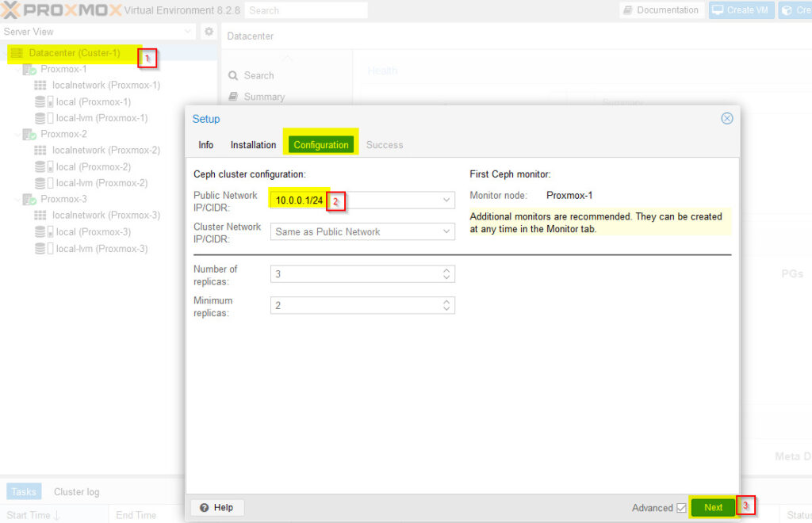Viewport: 812px width, 523px height.
Task: Toggle the Advanced checkbox
Action: click(681, 508)
